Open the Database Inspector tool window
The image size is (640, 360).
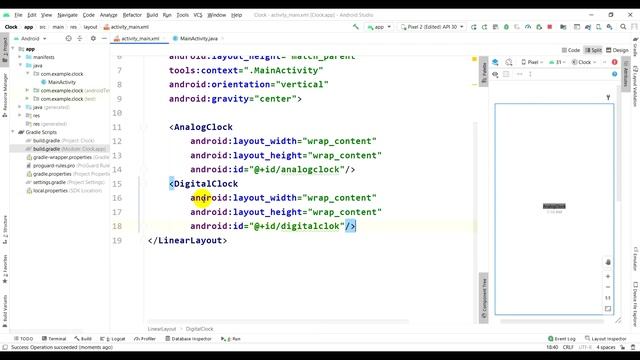coord(188,339)
